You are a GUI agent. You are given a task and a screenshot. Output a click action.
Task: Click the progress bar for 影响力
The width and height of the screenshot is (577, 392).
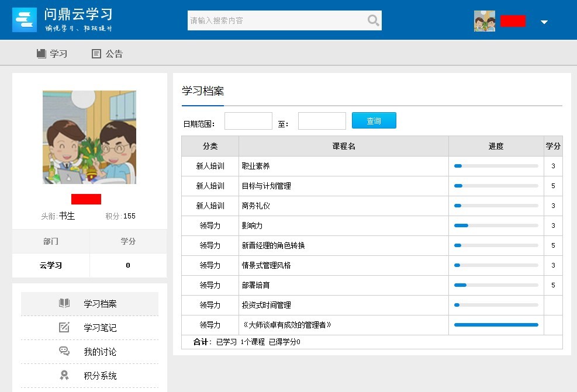pyautogui.click(x=496, y=226)
